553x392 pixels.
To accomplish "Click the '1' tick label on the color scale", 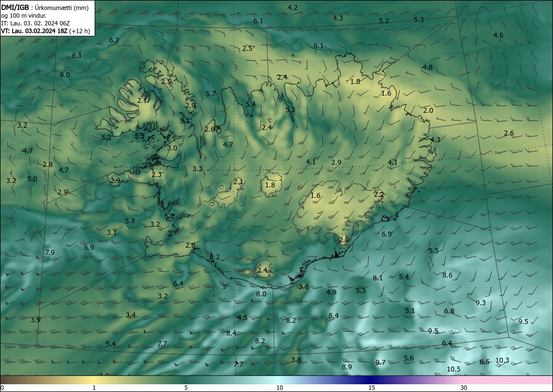I will point(94,388).
